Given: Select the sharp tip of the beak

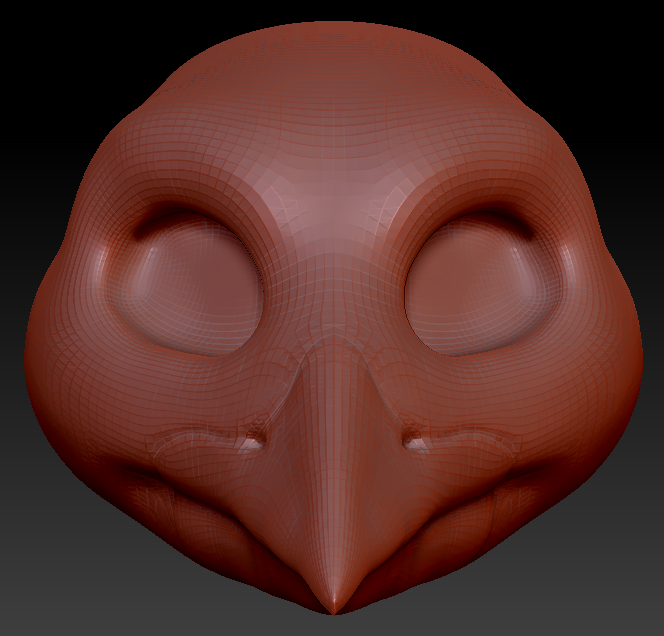Looking at the screenshot, I should point(332,603).
